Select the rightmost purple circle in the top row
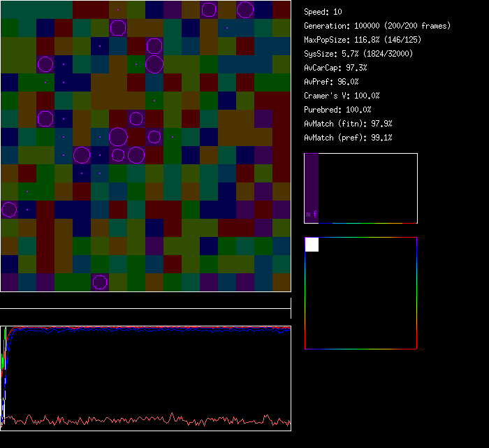 click(245, 10)
